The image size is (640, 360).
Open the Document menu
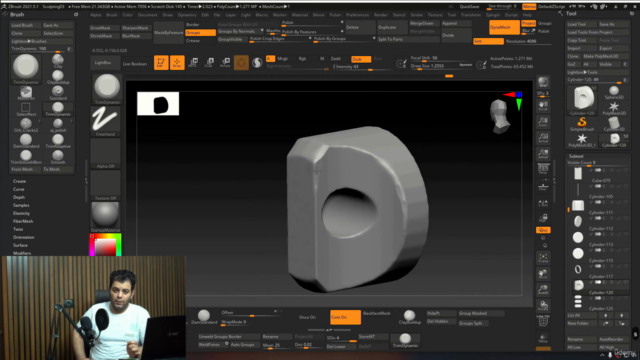pyautogui.click(x=147, y=15)
